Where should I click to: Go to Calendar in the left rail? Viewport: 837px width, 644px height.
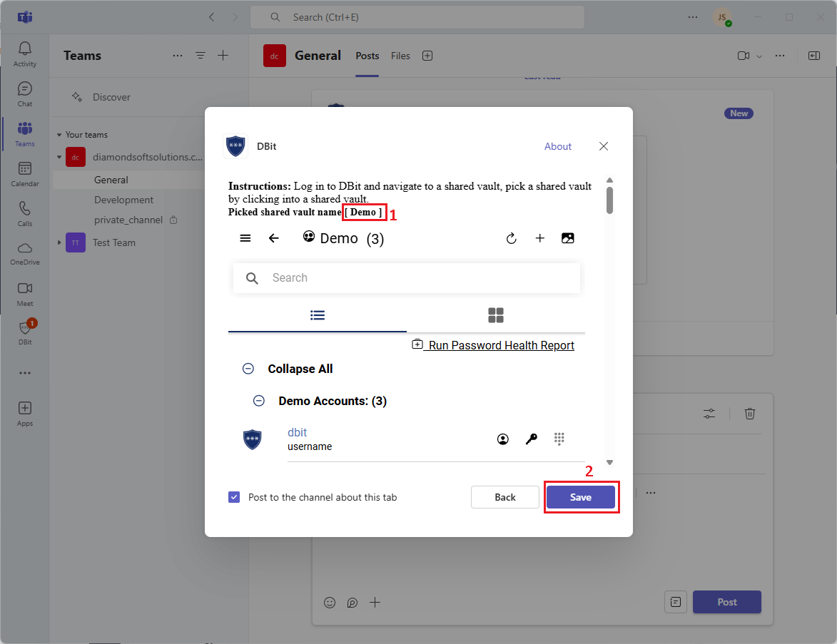click(x=24, y=175)
